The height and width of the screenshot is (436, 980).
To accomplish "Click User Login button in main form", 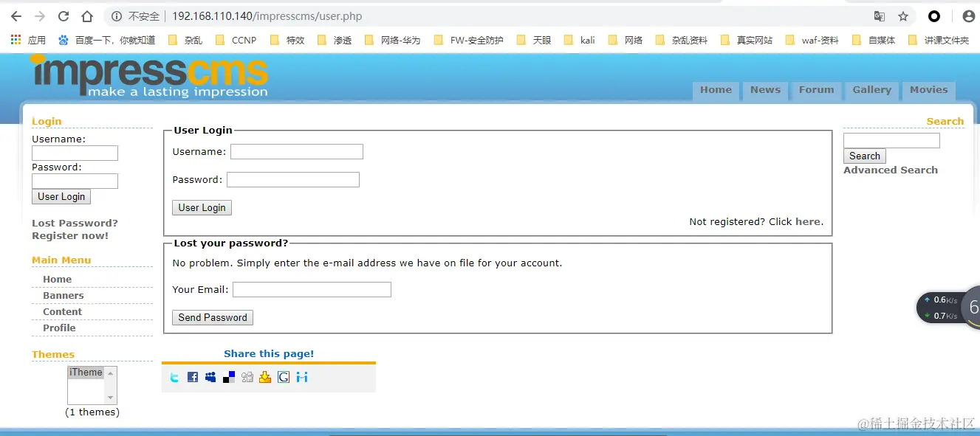I will 202,208.
